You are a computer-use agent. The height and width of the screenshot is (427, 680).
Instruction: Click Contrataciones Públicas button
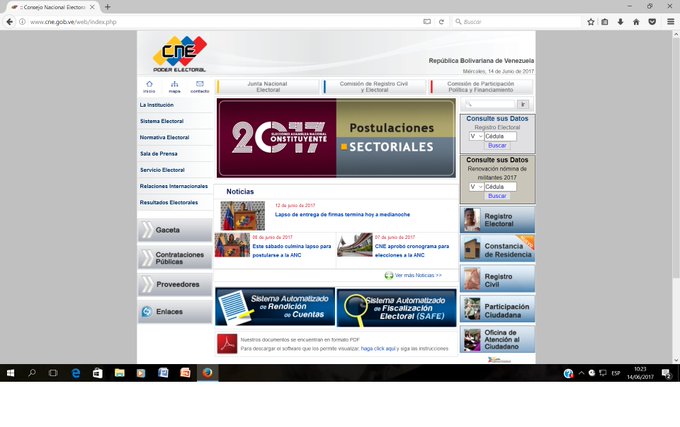click(175, 258)
